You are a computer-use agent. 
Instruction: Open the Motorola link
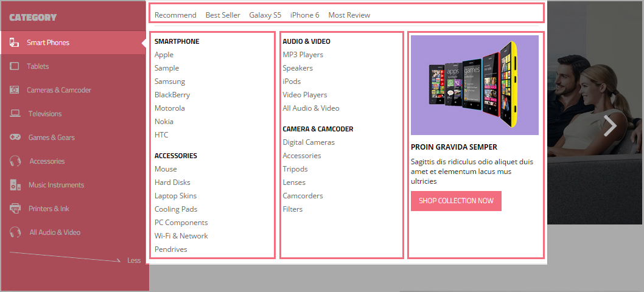tap(170, 108)
